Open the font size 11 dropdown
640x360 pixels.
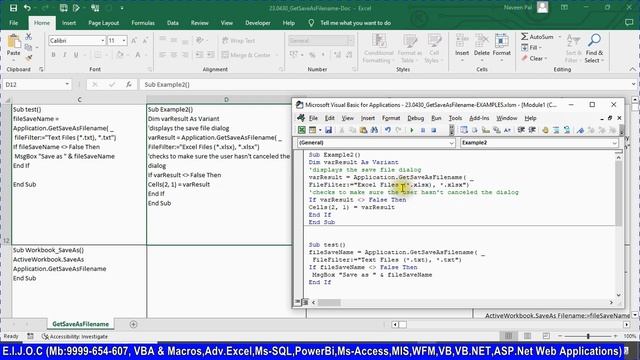point(124,40)
